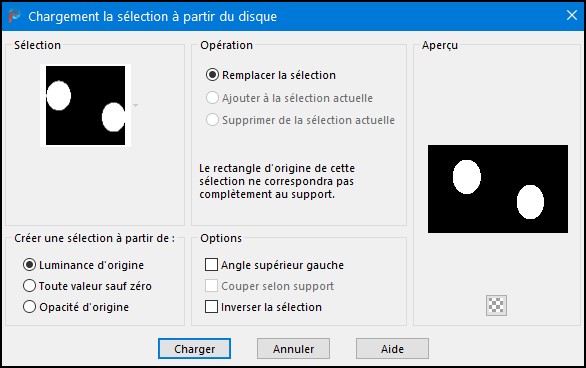Click the PaintShop Pro icon in title bar

click(x=14, y=16)
